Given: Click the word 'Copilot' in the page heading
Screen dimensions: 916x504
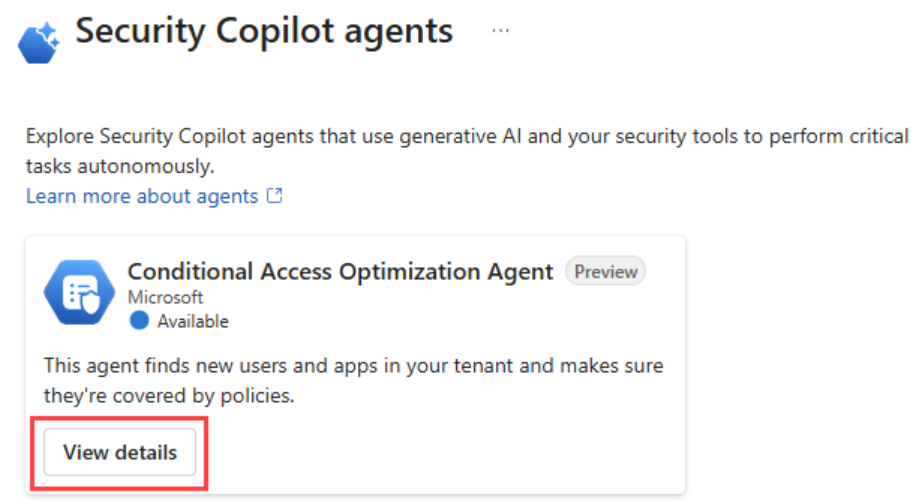Looking at the screenshot, I should click(x=271, y=31).
